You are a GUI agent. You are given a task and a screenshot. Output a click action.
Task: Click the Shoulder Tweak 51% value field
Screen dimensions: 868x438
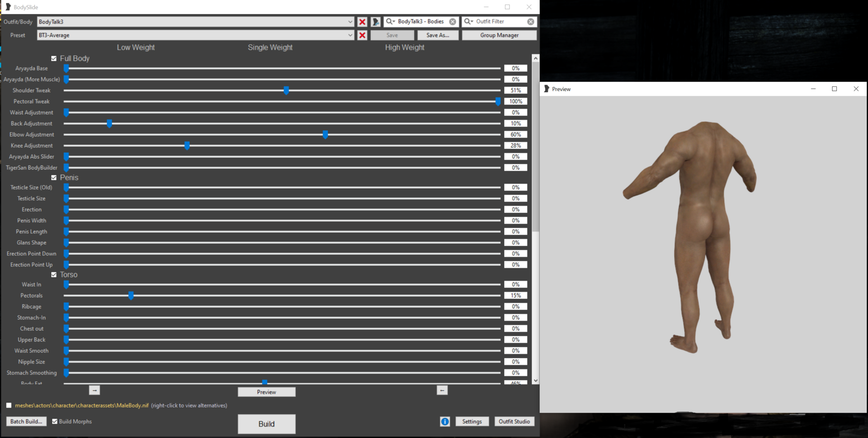(x=515, y=90)
